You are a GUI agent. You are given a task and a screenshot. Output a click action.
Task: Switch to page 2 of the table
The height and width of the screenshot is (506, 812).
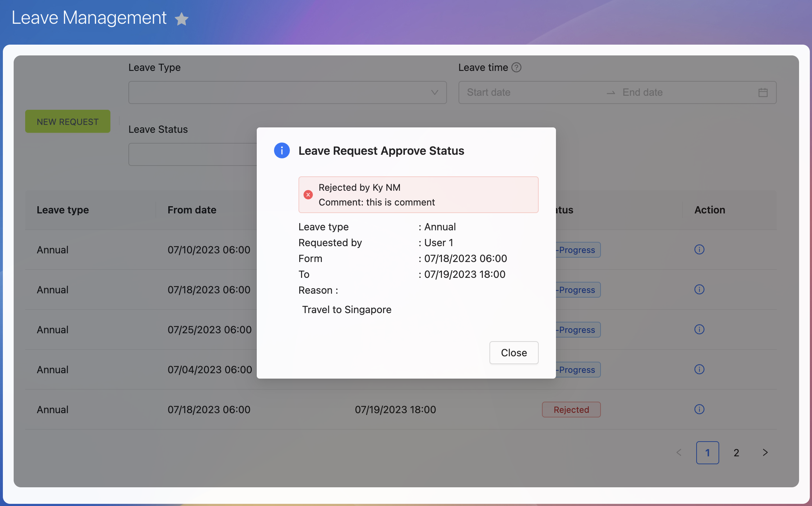[736, 452]
